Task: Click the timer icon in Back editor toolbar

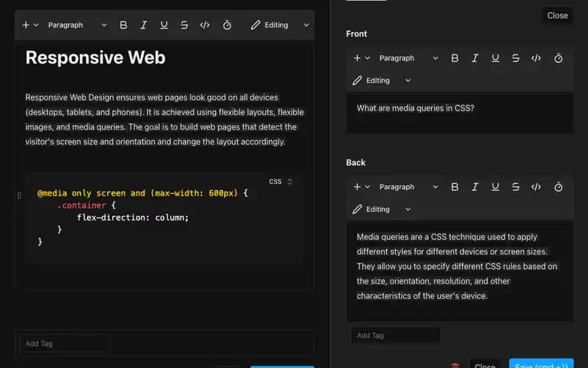Action: 558,187
